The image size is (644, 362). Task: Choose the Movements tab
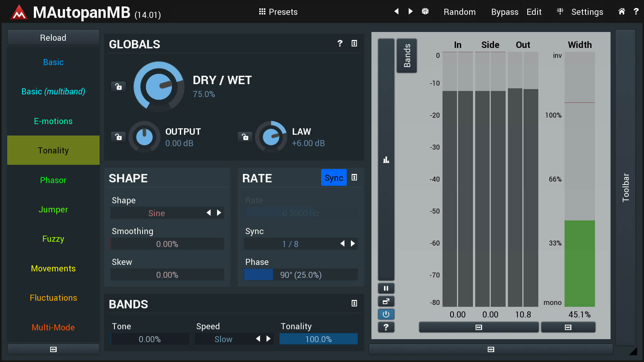(x=53, y=268)
